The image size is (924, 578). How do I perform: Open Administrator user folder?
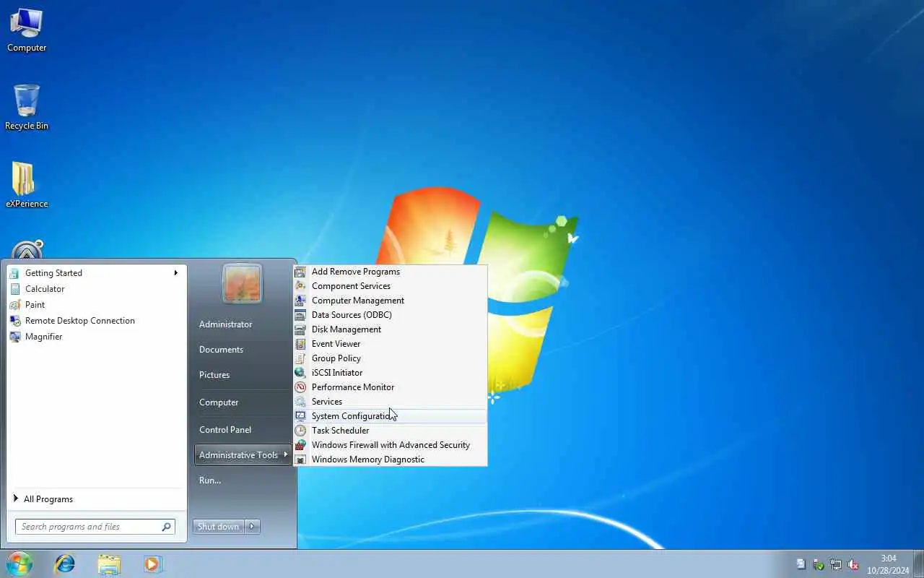pos(226,324)
